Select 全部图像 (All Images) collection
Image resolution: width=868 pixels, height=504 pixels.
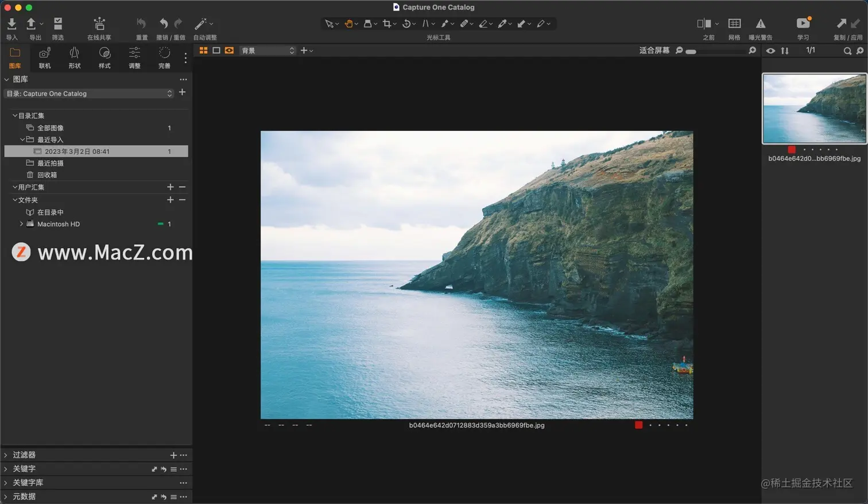[51, 128]
